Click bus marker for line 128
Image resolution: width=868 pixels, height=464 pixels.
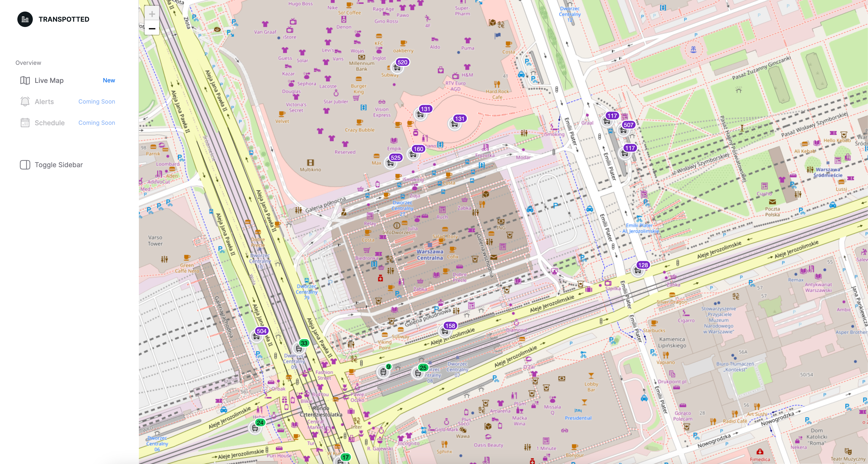coord(638,270)
